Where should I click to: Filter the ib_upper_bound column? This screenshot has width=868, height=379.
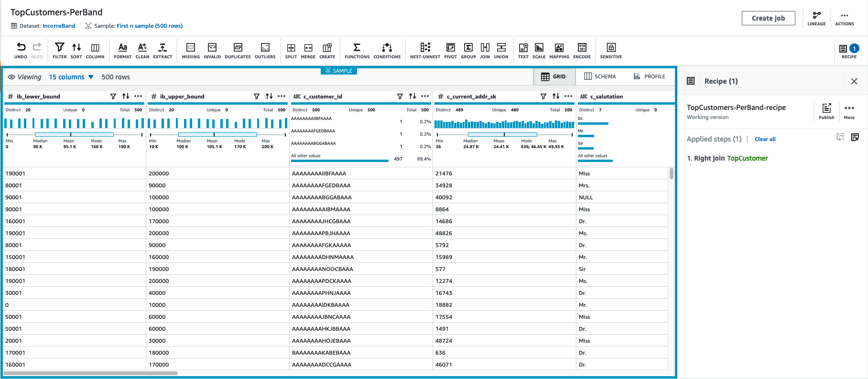(x=257, y=97)
